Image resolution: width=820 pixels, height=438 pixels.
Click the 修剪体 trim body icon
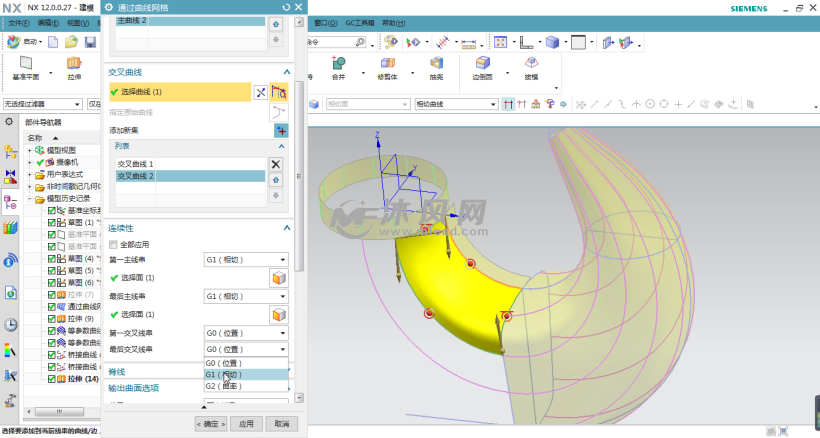click(x=387, y=65)
